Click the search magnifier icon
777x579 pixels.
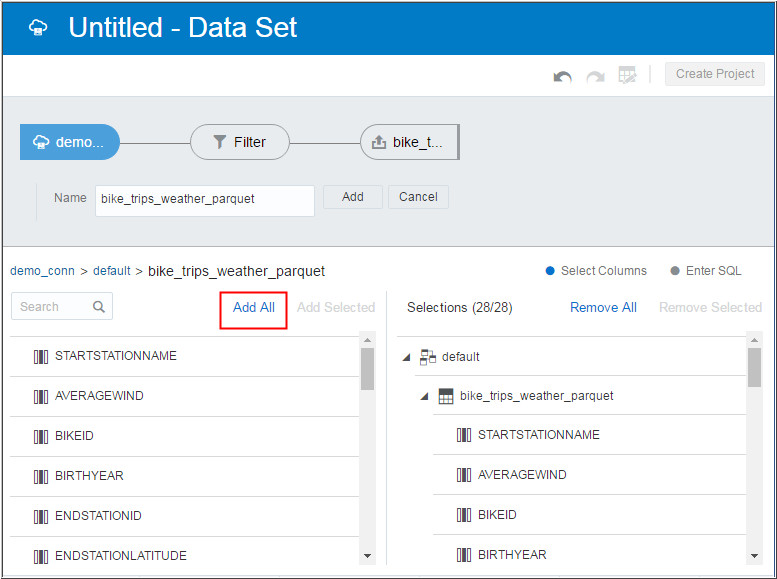click(x=99, y=307)
